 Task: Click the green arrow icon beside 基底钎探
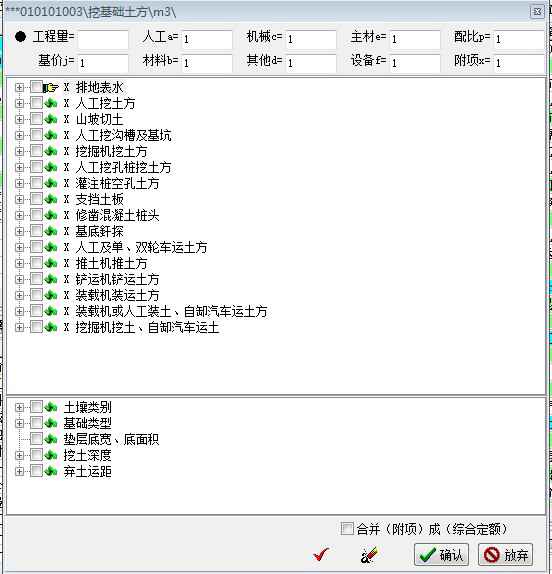[x=51, y=231]
